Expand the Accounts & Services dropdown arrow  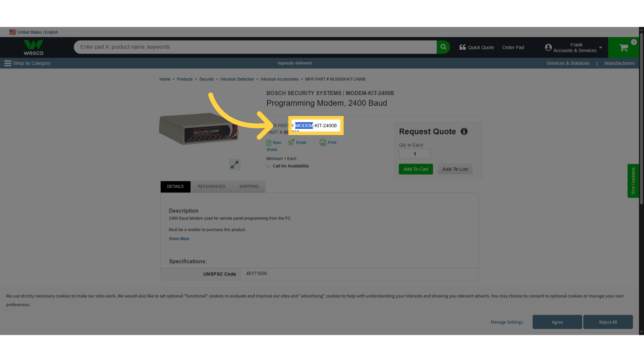(x=600, y=48)
